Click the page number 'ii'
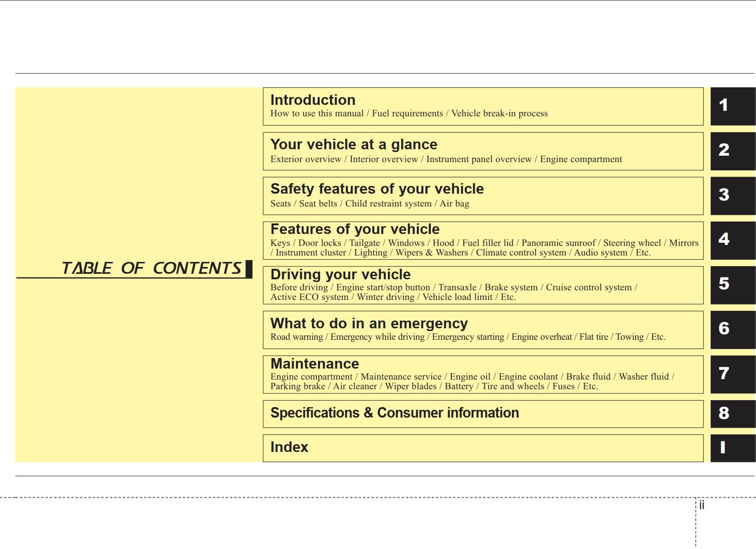Image resolution: width=756 pixels, height=549 pixels. (702, 505)
